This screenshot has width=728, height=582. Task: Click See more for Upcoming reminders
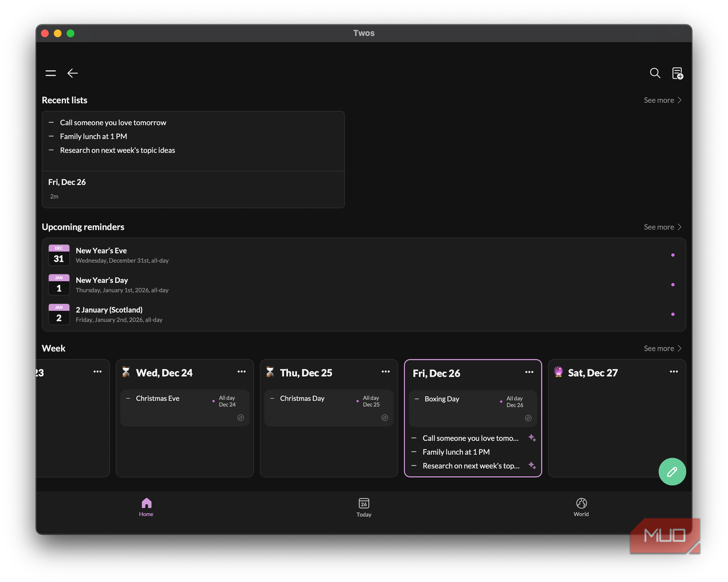pos(662,227)
